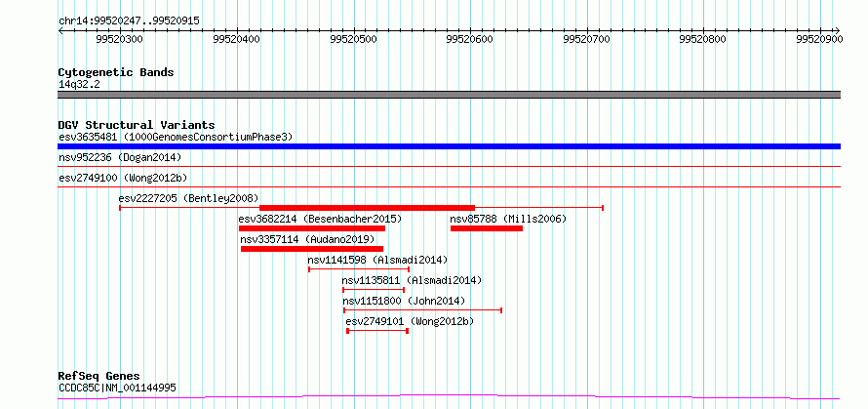Click ruler position 99520400
This screenshot has width=868, height=409.
pos(236,39)
